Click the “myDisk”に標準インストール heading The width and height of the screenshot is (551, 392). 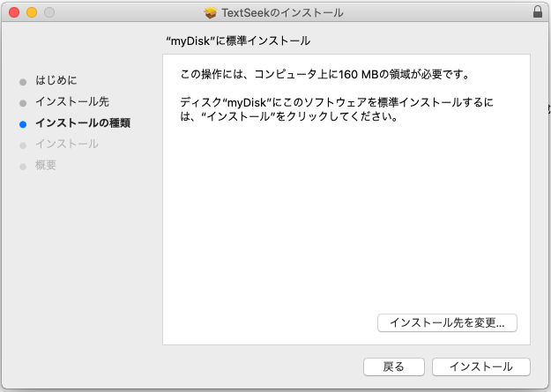tap(238, 41)
